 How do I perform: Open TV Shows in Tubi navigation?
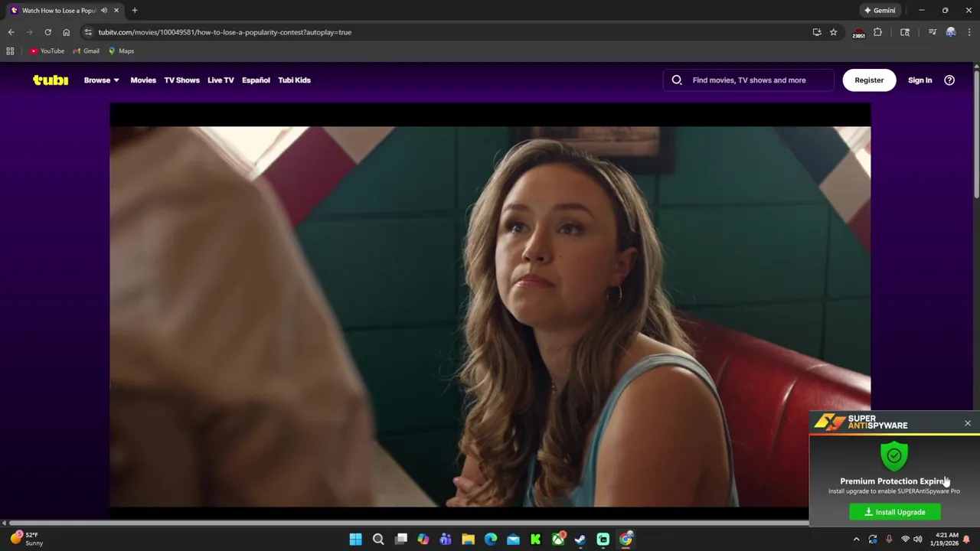pyautogui.click(x=181, y=80)
